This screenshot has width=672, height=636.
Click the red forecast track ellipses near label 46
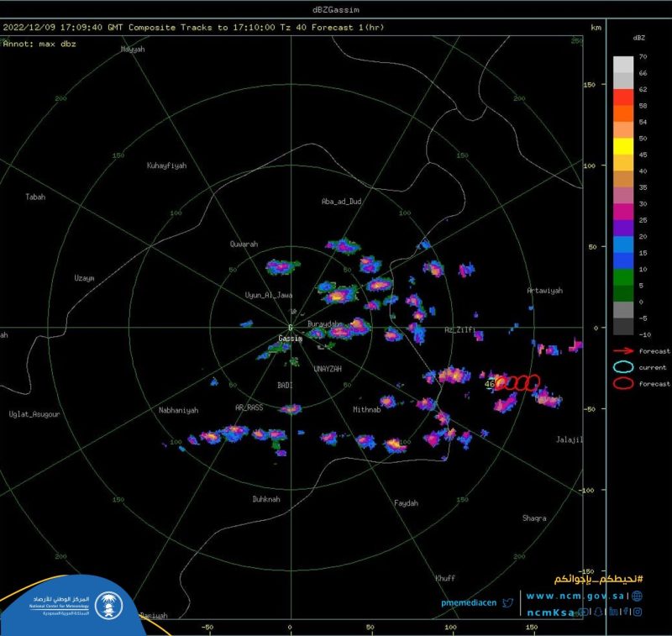pos(517,383)
